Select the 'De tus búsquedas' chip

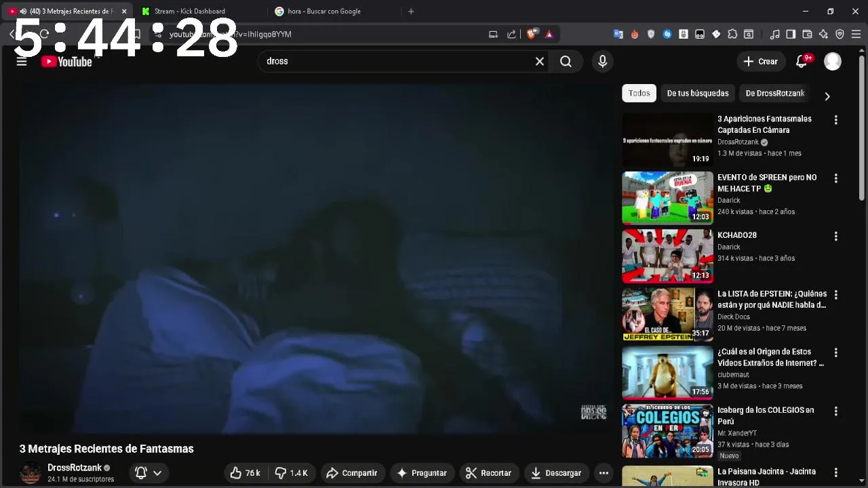click(698, 94)
